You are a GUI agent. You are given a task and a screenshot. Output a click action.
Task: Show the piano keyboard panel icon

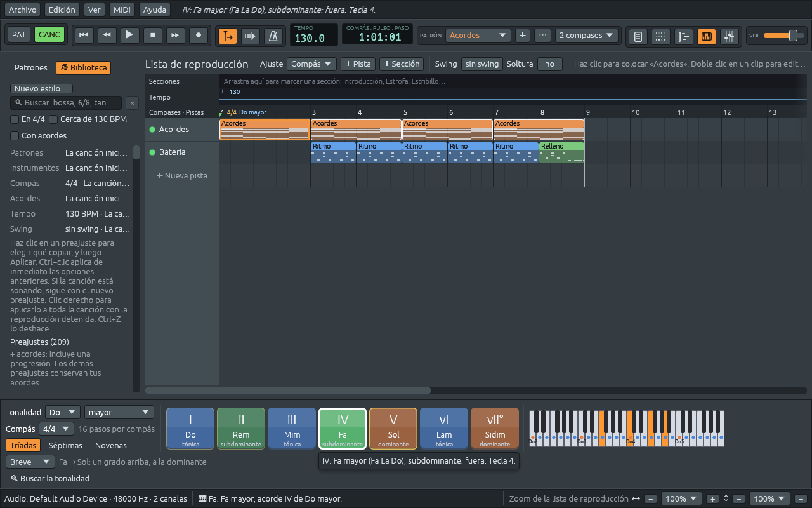(707, 36)
